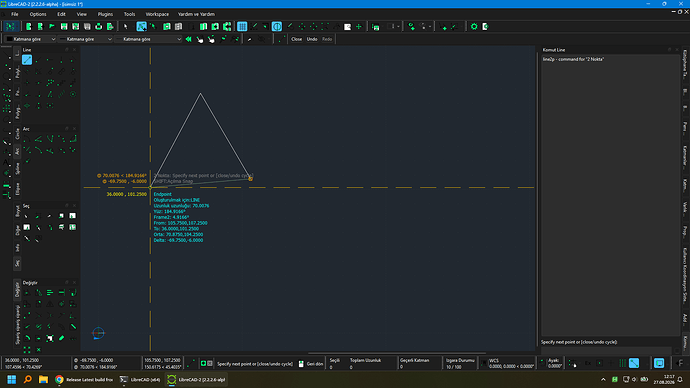Switch to Chrome Release Latest build window

pos(84,379)
